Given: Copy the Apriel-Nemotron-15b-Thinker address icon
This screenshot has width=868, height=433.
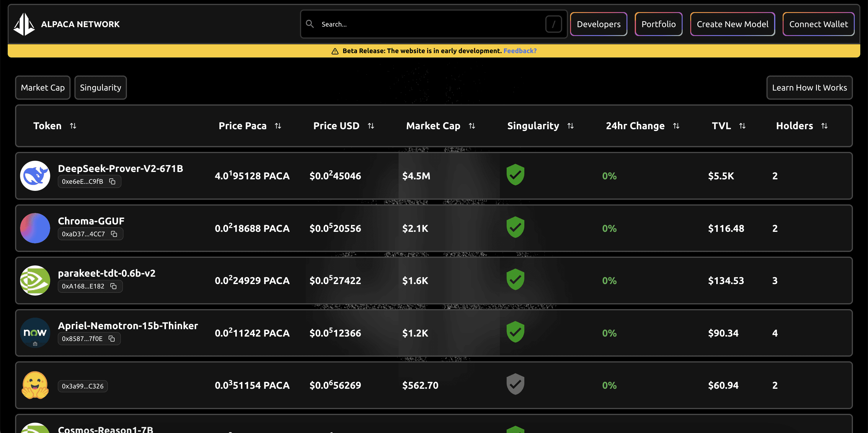Looking at the screenshot, I should pos(112,339).
